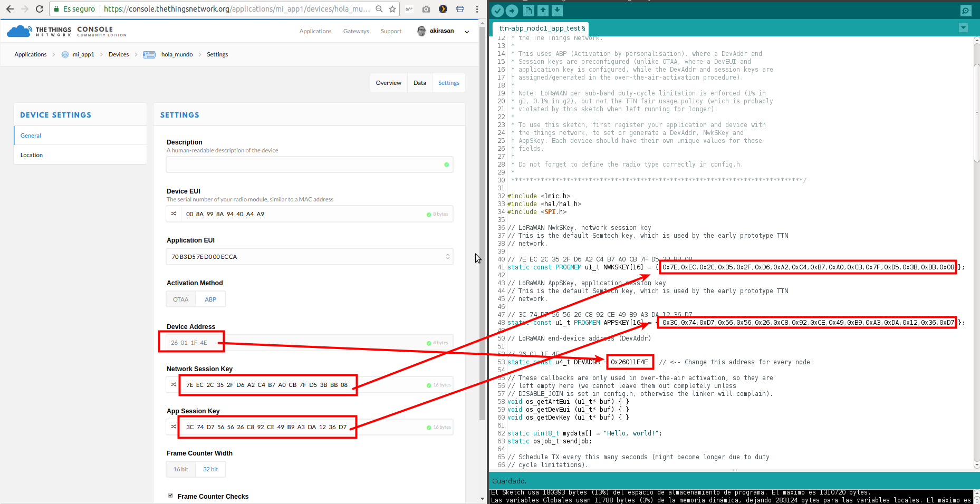980x504 pixels.
Task: Click the "Hello, world!" mydata line
Action: click(584, 433)
